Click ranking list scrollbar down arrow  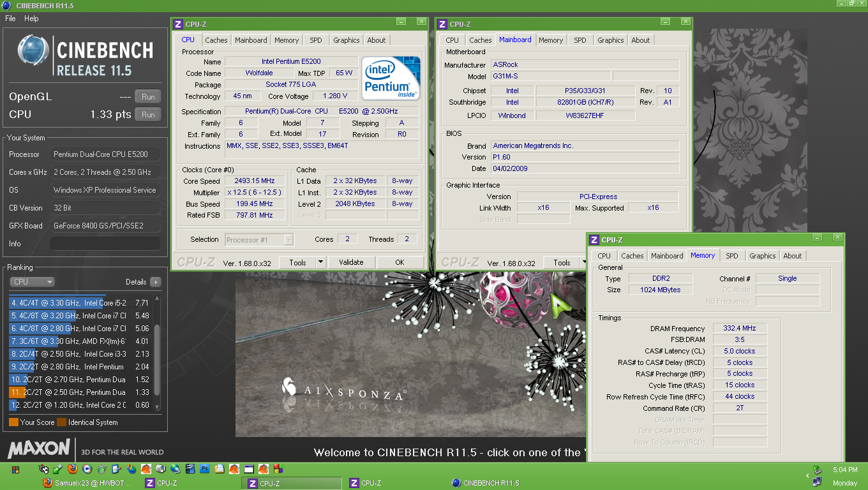point(157,406)
